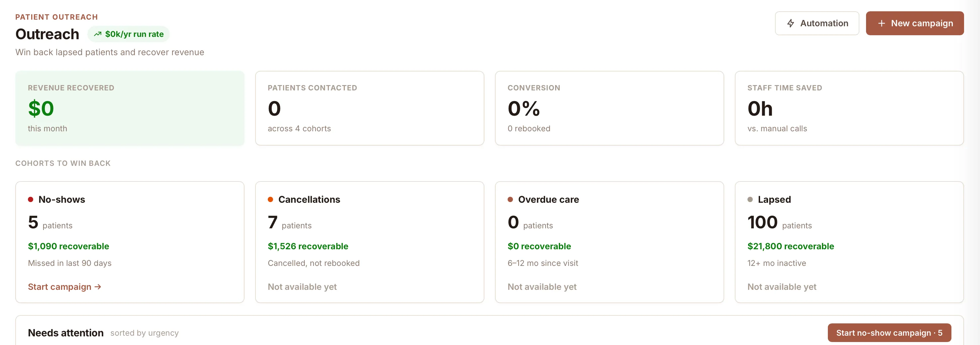
Task: Select the Patients Contacted stat card
Action: tap(369, 108)
